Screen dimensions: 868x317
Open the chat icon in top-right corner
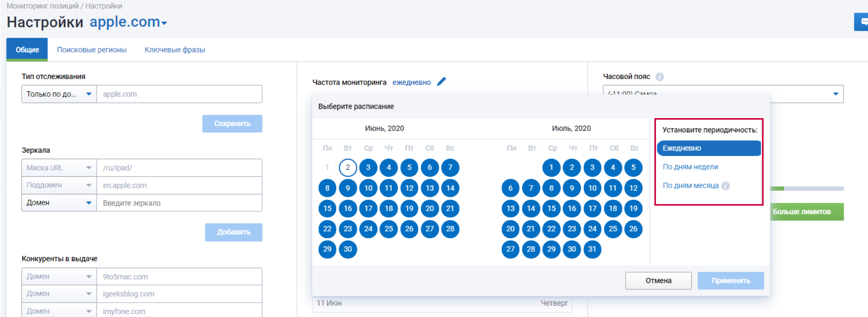(863, 22)
